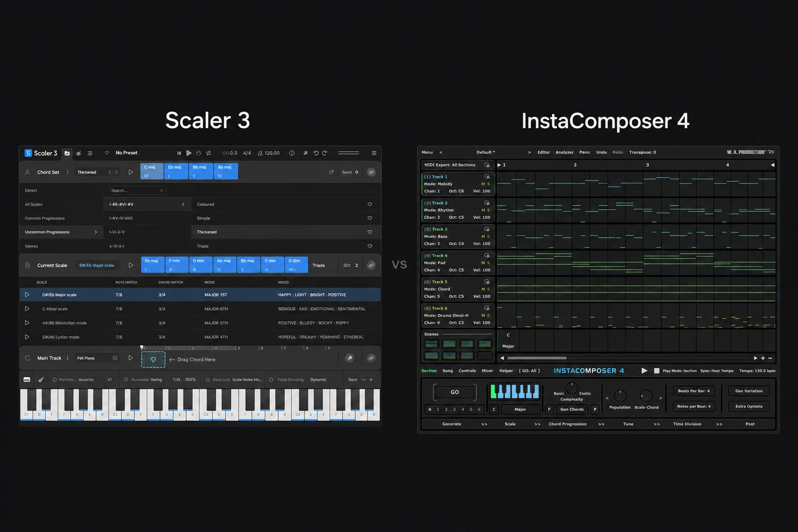The width and height of the screenshot is (798, 532).
Task: Click the metronome tempo icon showing 120.00
Action: pos(260,153)
